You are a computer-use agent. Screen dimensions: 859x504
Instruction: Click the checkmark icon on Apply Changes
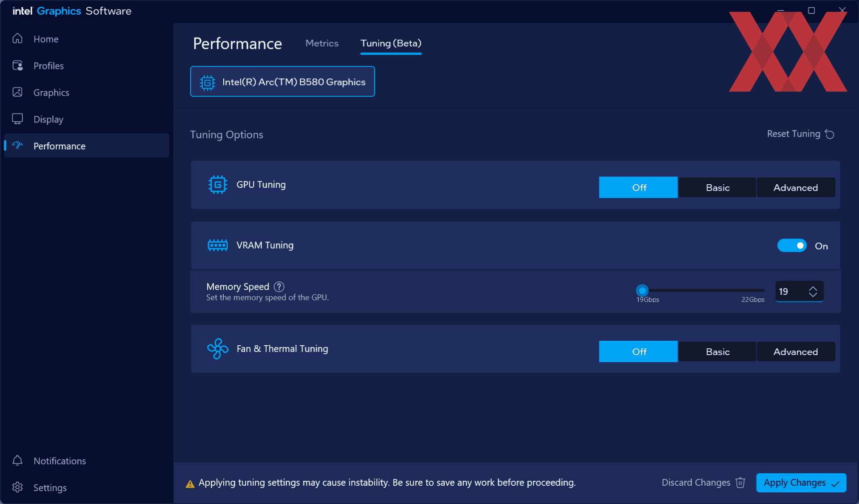[x=835, y=483]
